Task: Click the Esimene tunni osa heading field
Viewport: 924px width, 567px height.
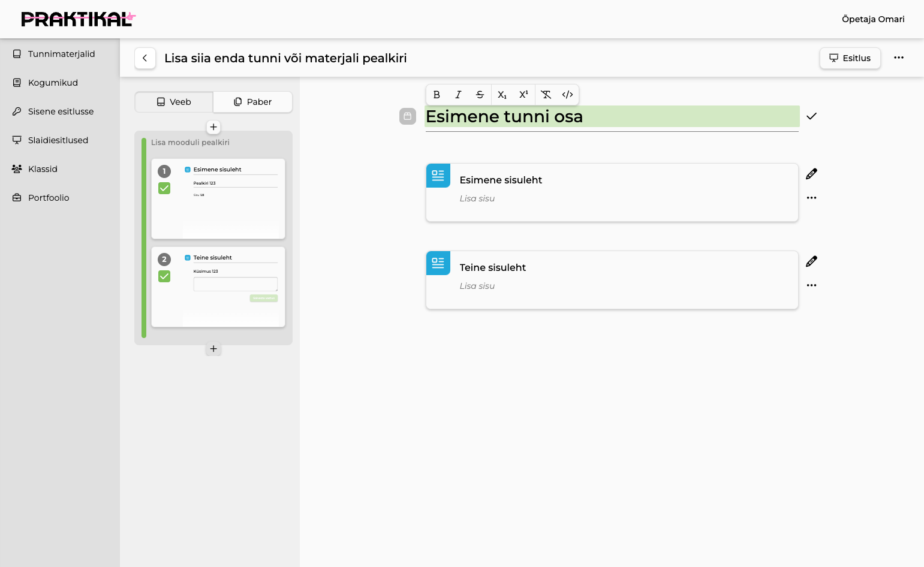Action: (612, 116)
